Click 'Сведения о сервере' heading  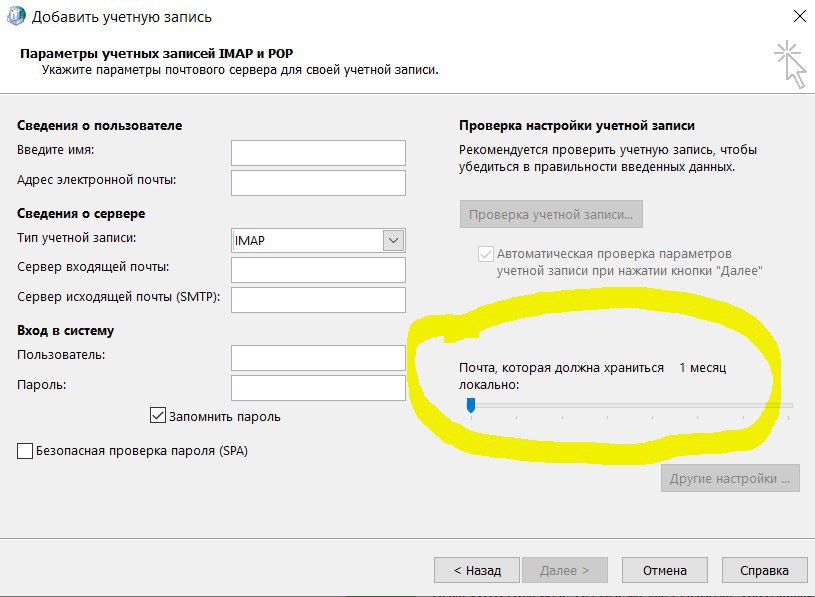(x=81, y=214)
